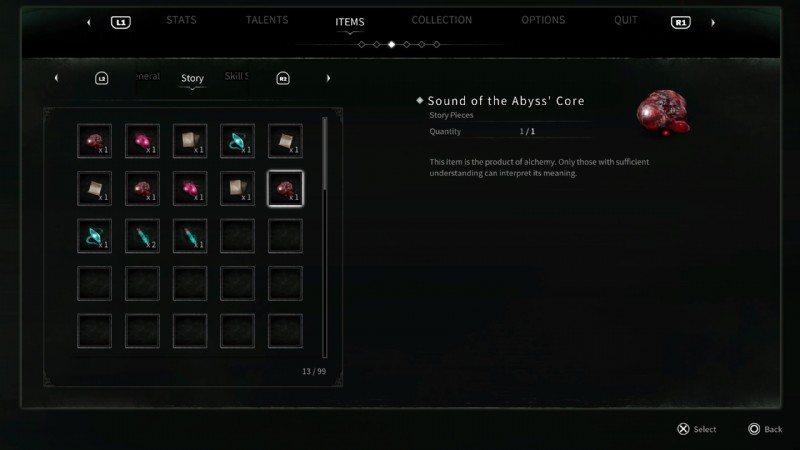Select the highlighted Sound of the Abyss' Core item

click(x=285, y=188)
